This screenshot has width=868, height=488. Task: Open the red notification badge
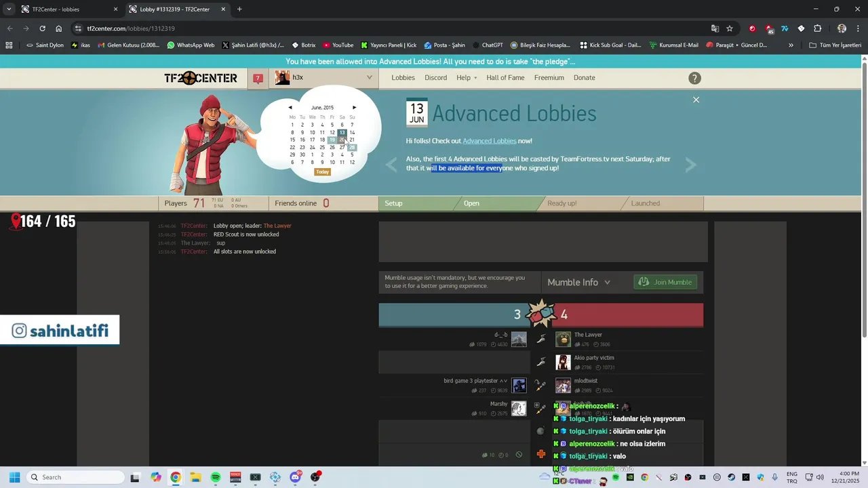tap(258, 79)
